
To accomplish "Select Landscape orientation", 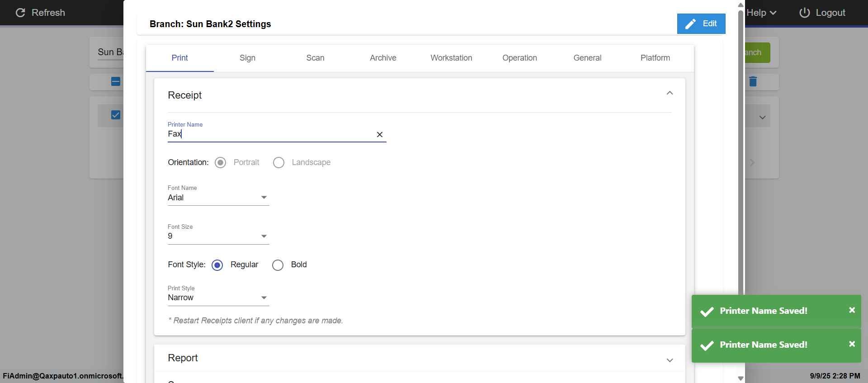I will pos(279,163).
